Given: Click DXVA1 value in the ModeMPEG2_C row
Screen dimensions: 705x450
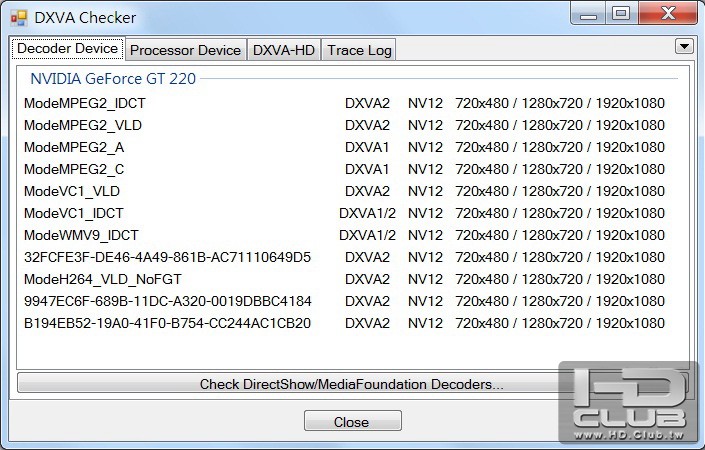Looking at the screenshot, I should pos(367,169).
